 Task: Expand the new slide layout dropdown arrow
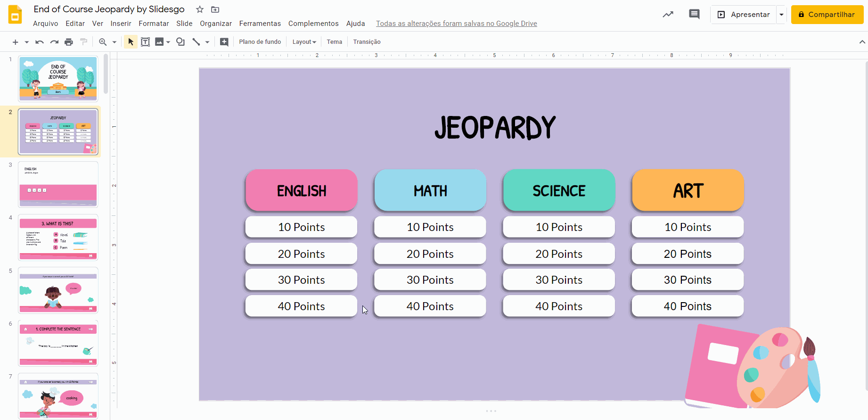click(26, 42)
